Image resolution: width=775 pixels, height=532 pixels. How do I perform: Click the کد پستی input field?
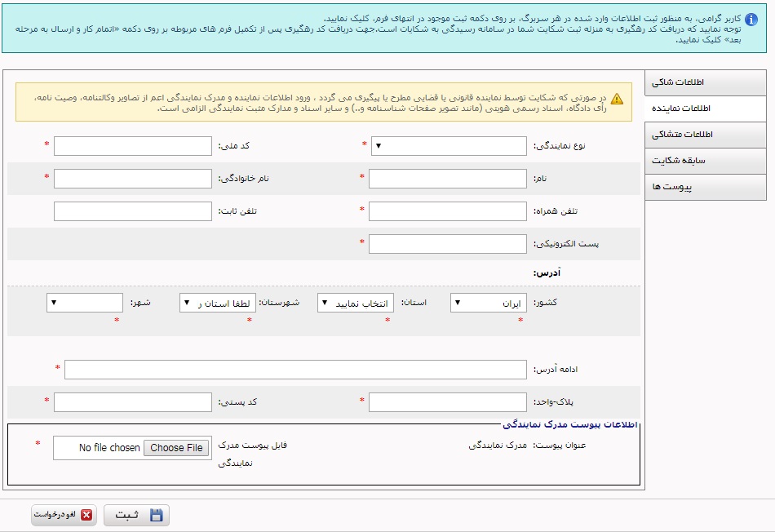[133, 402]
